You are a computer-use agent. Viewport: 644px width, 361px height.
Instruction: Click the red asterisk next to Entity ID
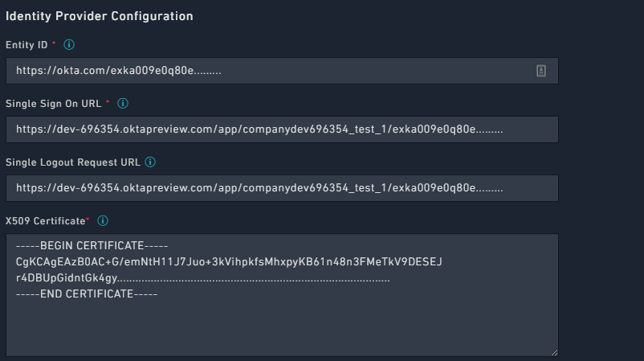pos(54,44)
